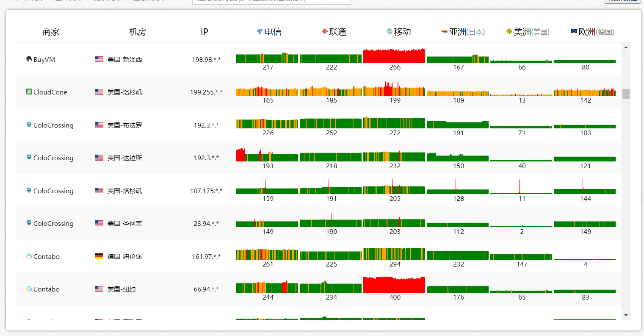Image resolution: width=644 pixels, height=336 pixels.
Task: Open the BuyVM provider name
Action: pos(44,59)
